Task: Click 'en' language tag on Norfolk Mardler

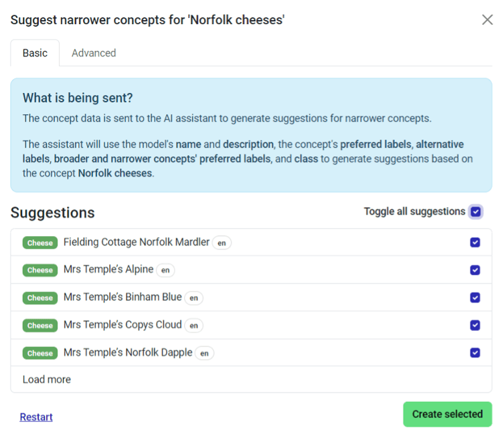Action: [x=222, y=243]
